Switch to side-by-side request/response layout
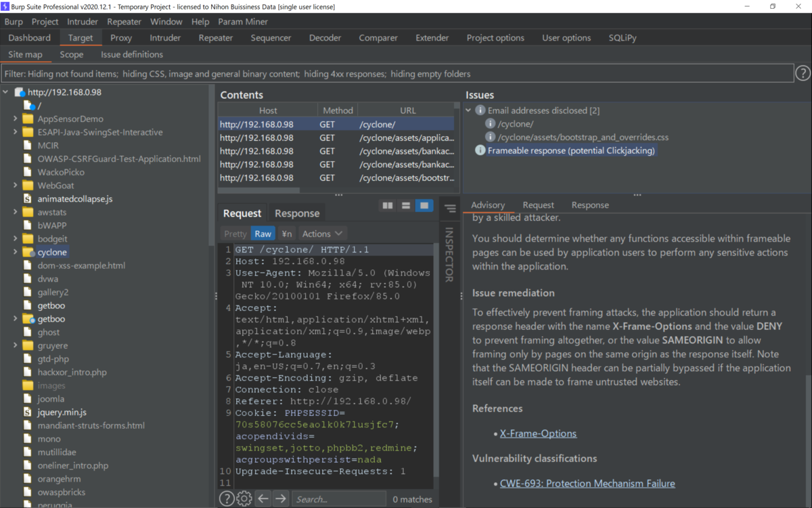Image resolution: width=812 pixels, height=508 pixels. click(x=388, y=205)
